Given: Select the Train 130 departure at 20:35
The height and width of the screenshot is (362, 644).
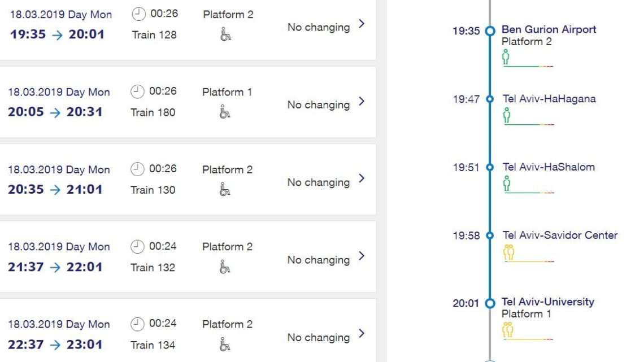Looking at the screenshot, I should (188, 180).
